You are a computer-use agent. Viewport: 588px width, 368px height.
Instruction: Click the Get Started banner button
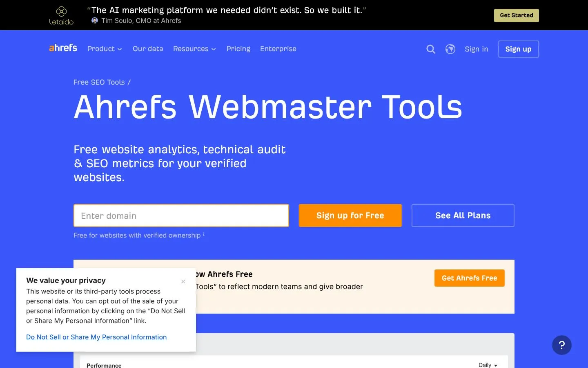click(517, 16)
